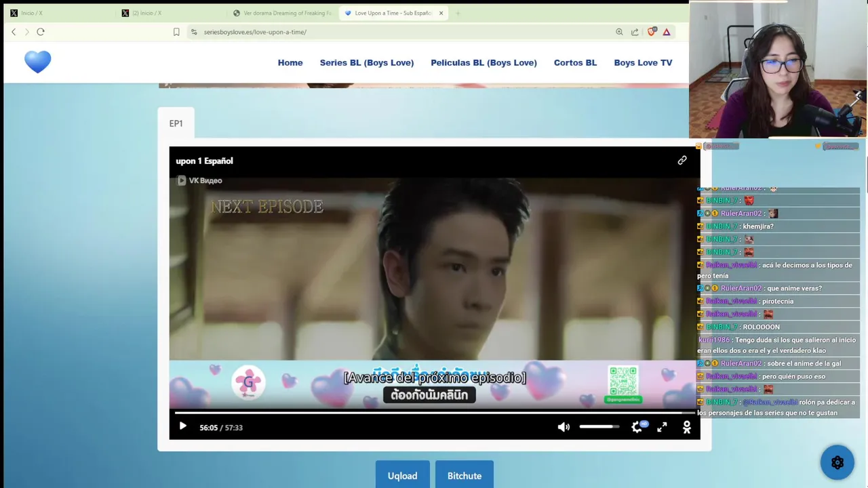
Task: Click the share icon in address bar
Action: tap(635, 32)
